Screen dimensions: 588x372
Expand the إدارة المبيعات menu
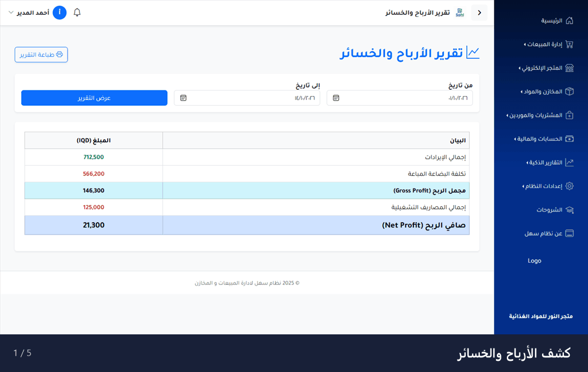point(543,44)
